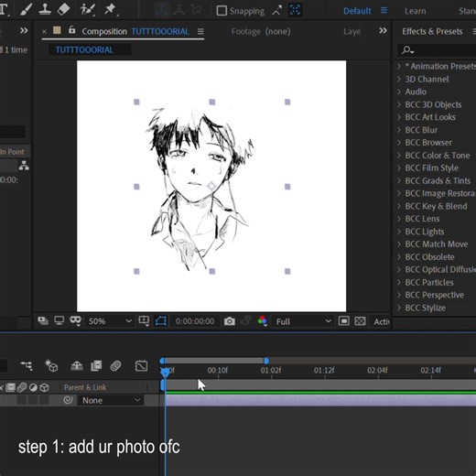This screenshot has height=476, width=476.
Task: Select the Roto Brush tool
Action: pyautogui.click(x=87, y=9)
